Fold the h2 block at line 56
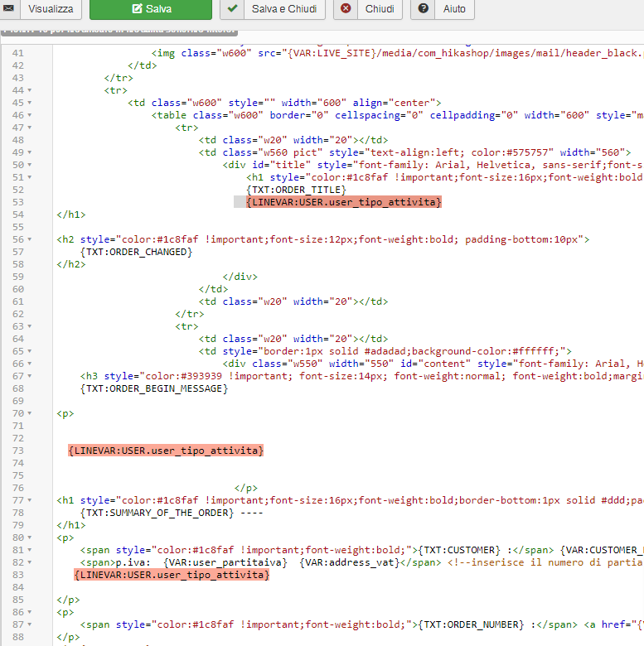 tap(30, 239)
